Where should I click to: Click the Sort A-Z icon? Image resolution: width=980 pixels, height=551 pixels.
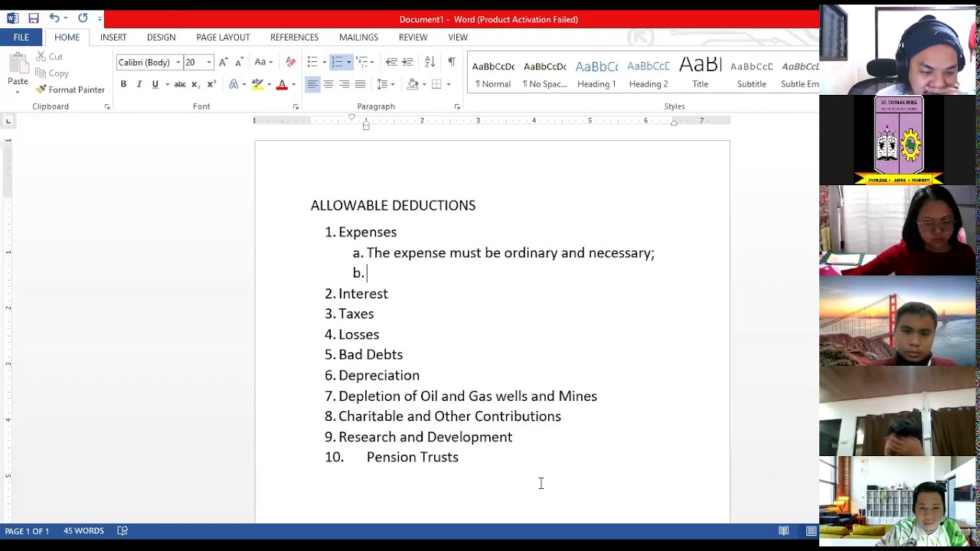click(430, 62)
